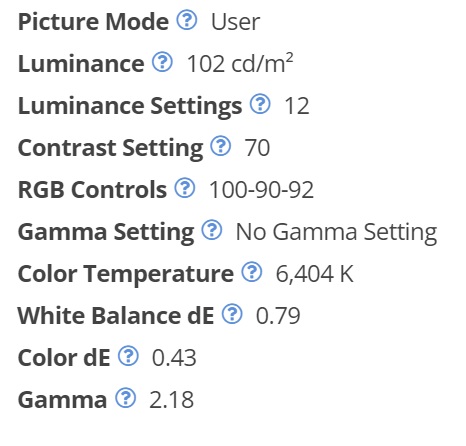Click the User picture mode value

236,22
